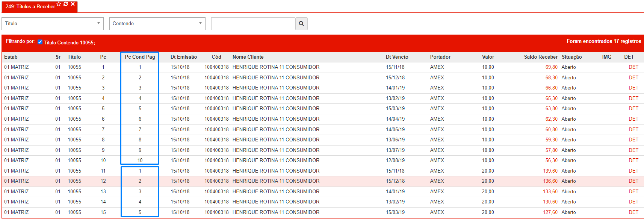Click due date 15/11/18 in the Valor 10,00 row
Viewport: 644px width, 223px height.
pyautogui.click(x=395, y=67)
